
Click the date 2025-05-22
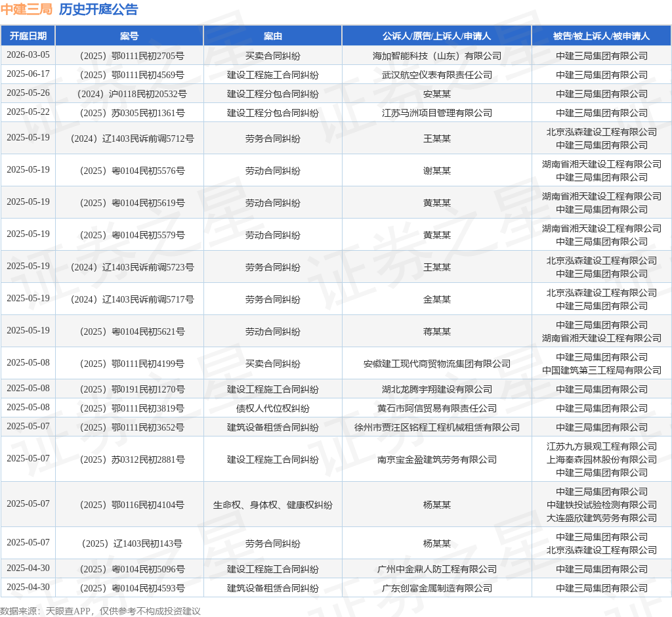click(x=28, y=112)
